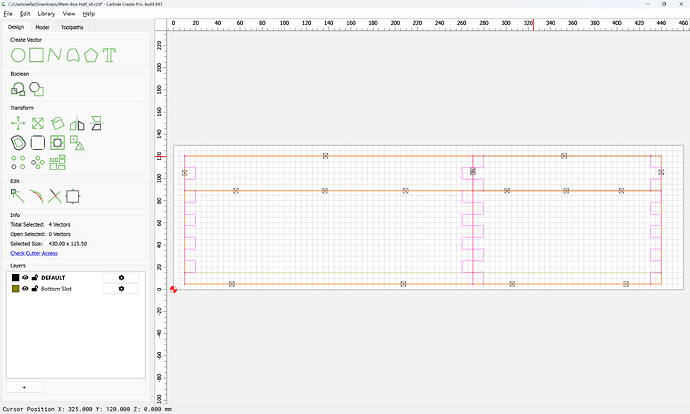The image size is (690, 414).
Task: Click the olive color swatch of Bottom Slot layer
Action: click(15, 289)
